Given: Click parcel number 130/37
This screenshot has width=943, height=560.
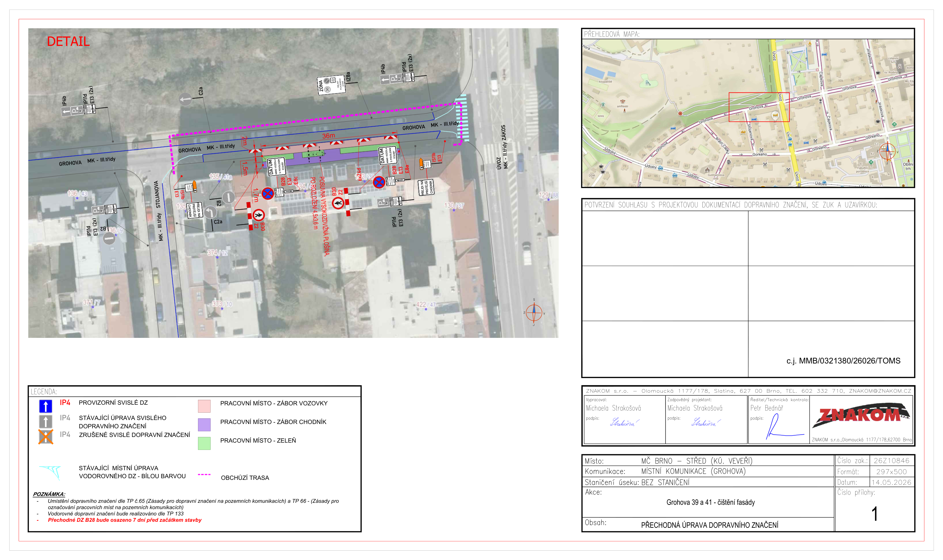Looking at the screenshot, I should point(454,205).
